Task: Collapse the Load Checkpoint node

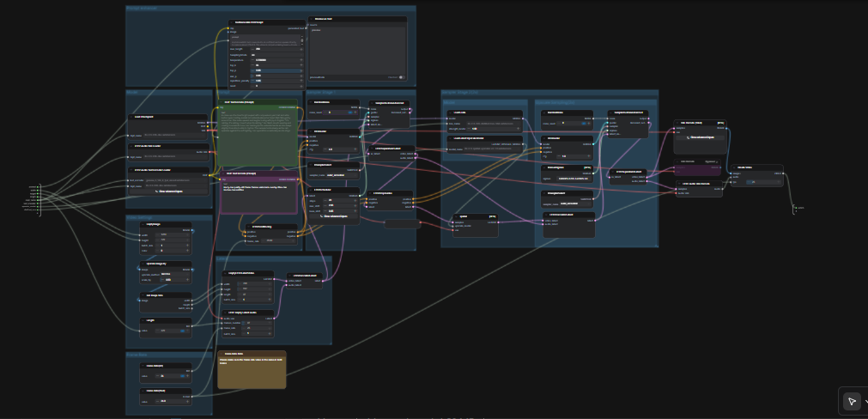Action: (131, 117)
